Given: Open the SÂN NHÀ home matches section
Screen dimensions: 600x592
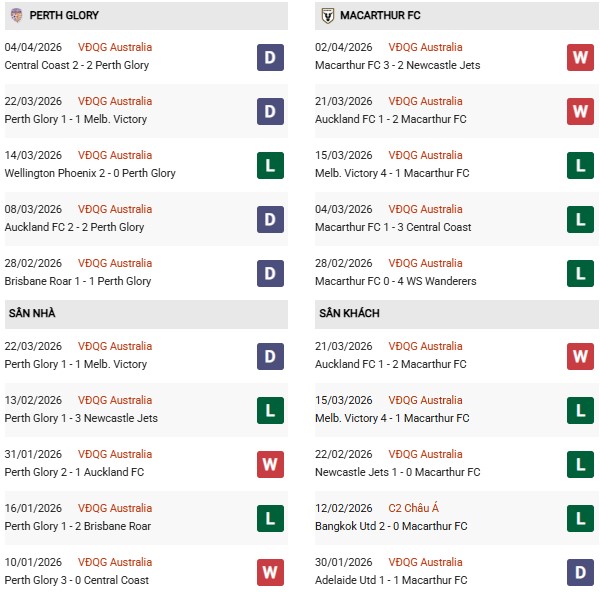Looking at the screenshot, I should pyautogui.click(x=32, y=314).
